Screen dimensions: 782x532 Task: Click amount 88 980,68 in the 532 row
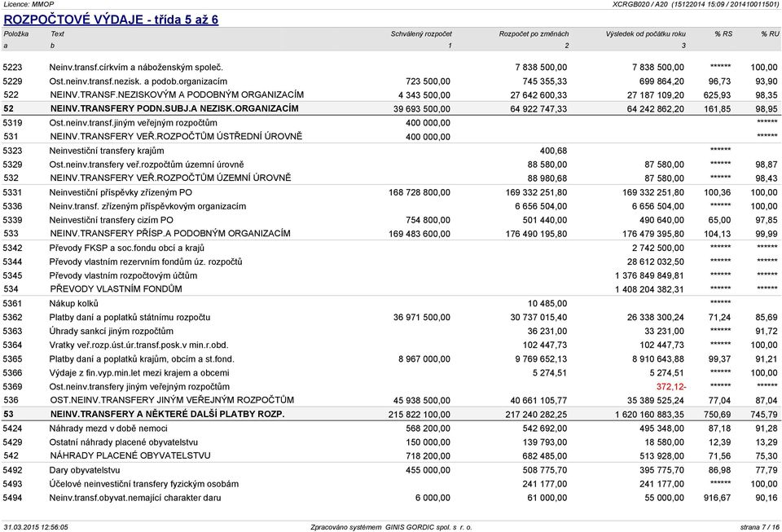(547, 178)
